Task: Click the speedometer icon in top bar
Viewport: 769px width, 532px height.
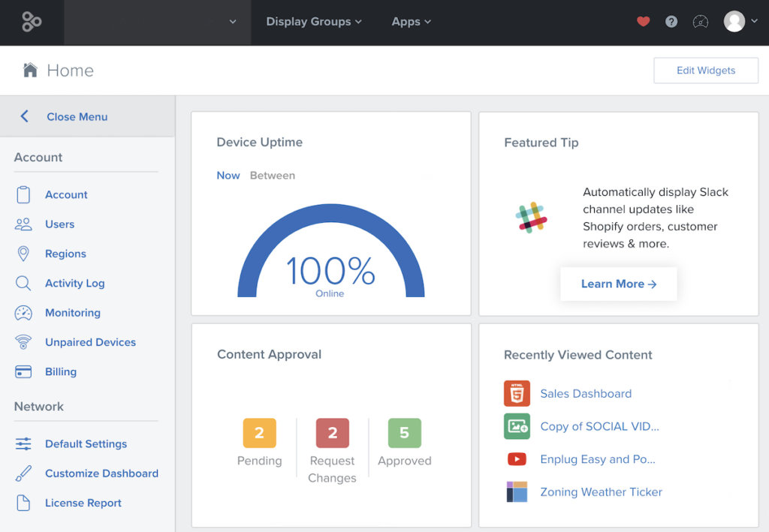Action: pos(701,22)
